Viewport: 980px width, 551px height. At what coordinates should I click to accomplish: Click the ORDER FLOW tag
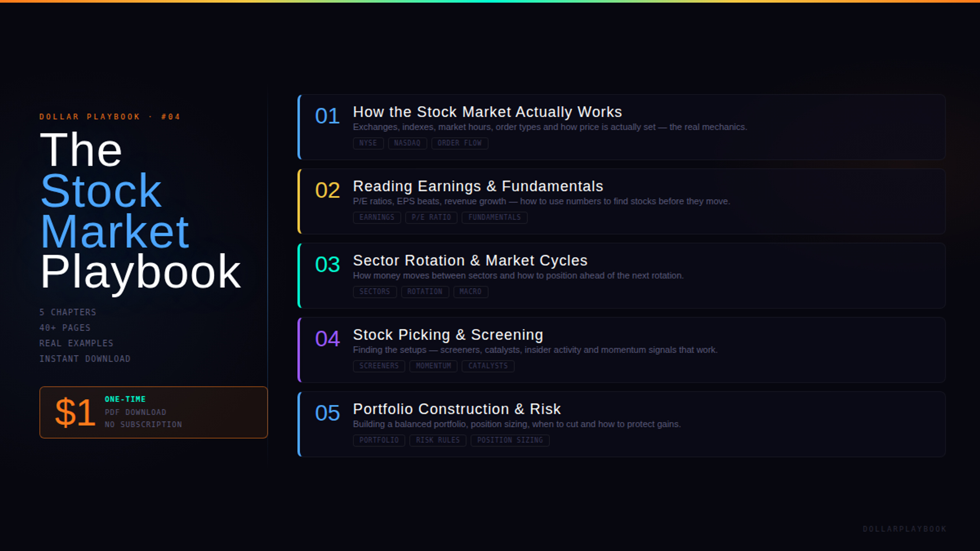[x=460, y=143]
